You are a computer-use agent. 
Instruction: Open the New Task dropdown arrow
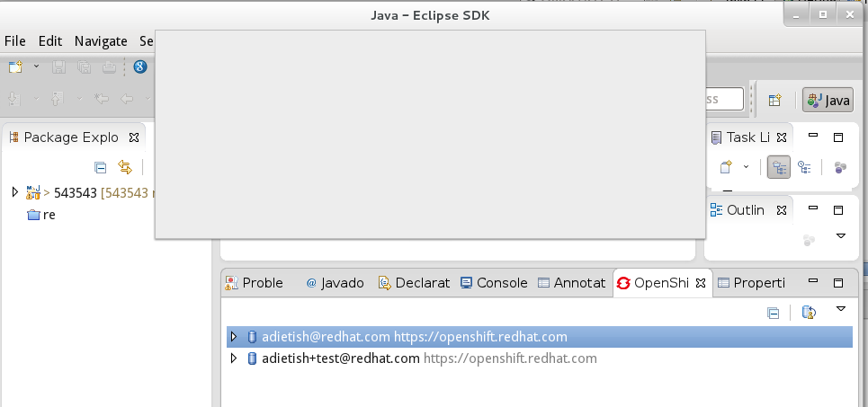[746, 166]
